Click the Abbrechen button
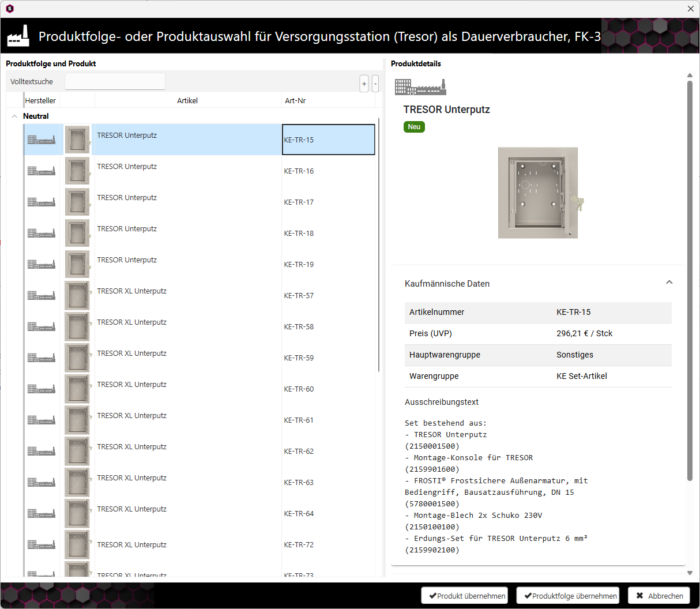700x609 pixels. 659,596
